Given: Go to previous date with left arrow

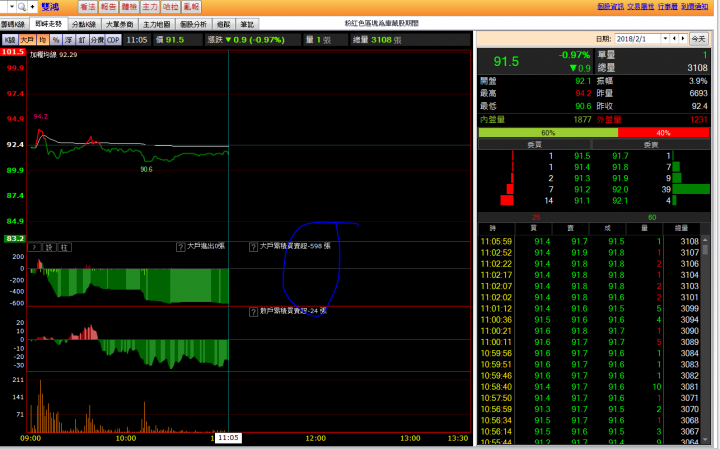Looking at the screenshot, I should click(x=674, y=39).
